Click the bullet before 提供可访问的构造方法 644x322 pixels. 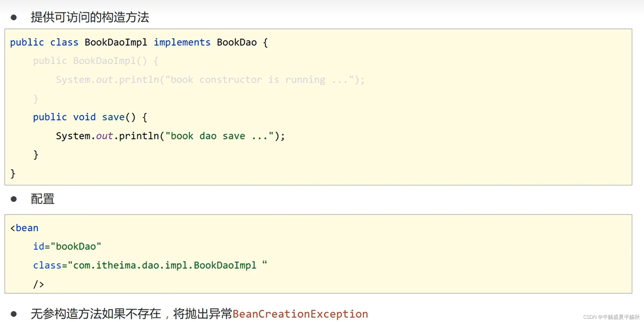[x=14, y=18]
